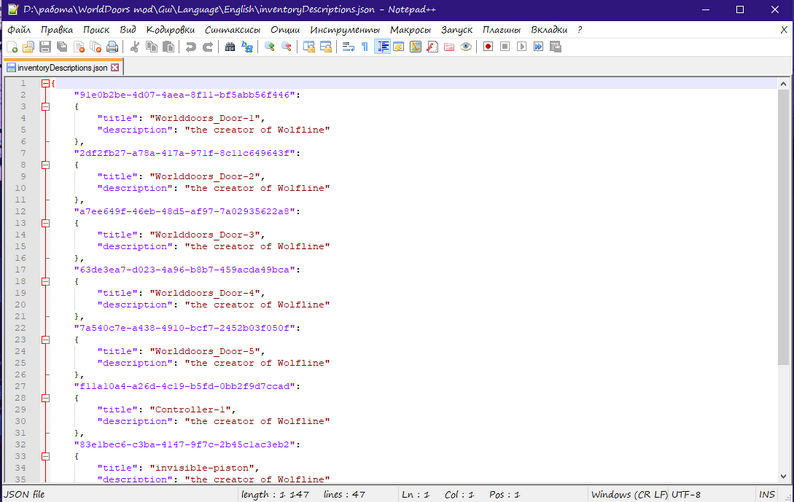The width and height of the screenshot is (794, 502).
Task: Toggle synchronized horizontal scrolling icon
Action: (x=326, y=47)
